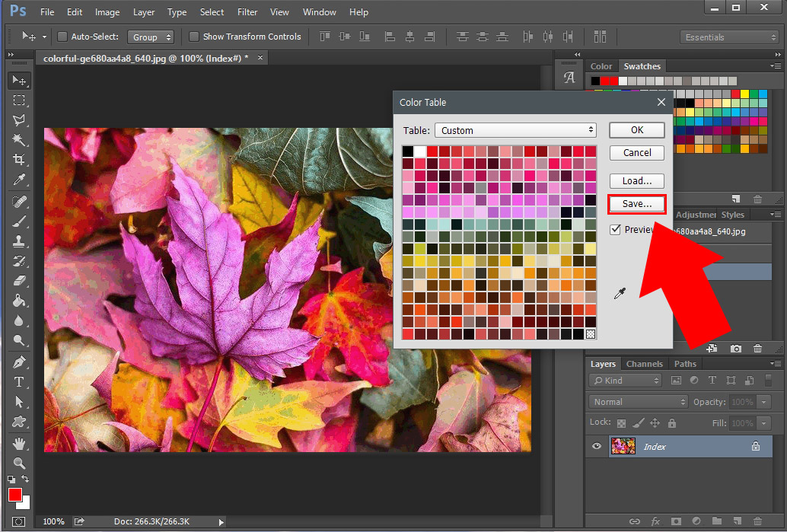Image resolution: width=787 pixels, height=532 pixels.
Task: Select the Move tool in the toolbox
Action: tap(19, 81)
